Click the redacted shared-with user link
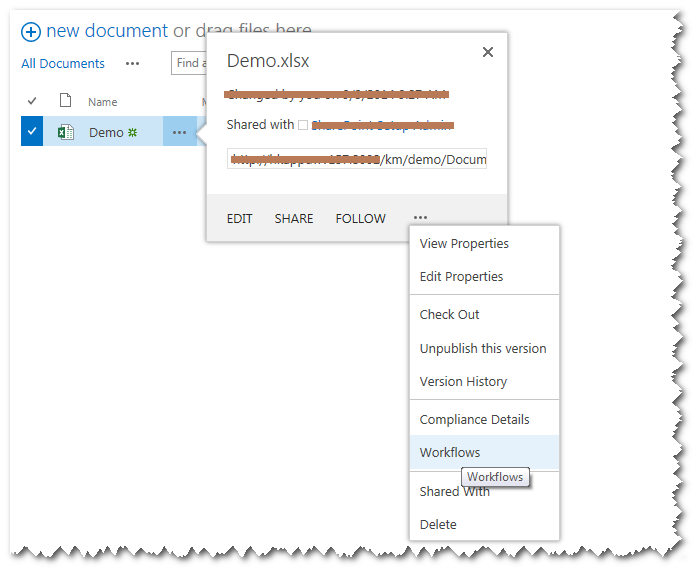700x574 pixels. click(x=383, y=125)
